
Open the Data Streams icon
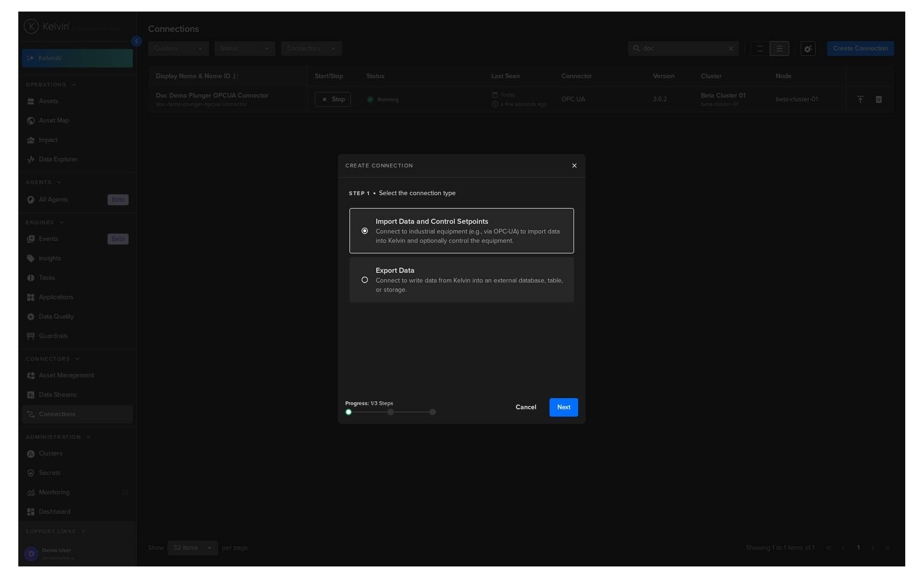tap(31, 395)
